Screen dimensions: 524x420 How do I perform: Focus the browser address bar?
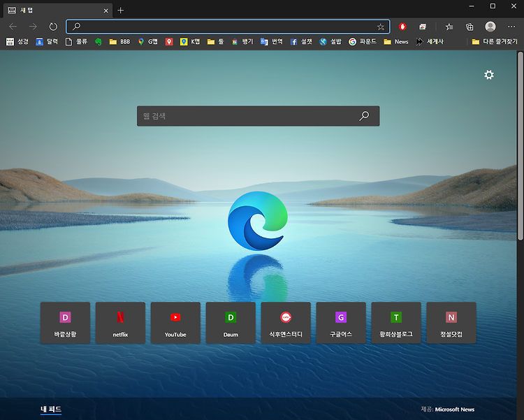point(228,27)
